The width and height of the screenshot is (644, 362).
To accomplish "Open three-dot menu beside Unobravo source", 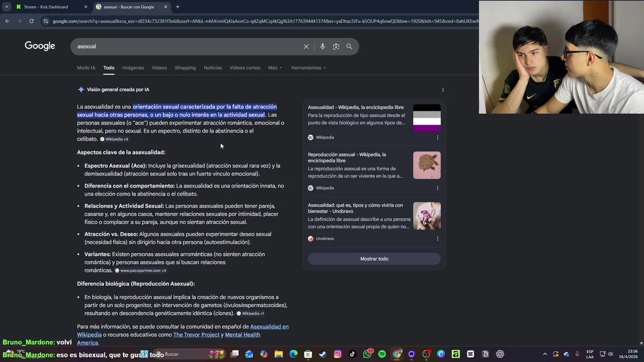I will pos(437,239).
